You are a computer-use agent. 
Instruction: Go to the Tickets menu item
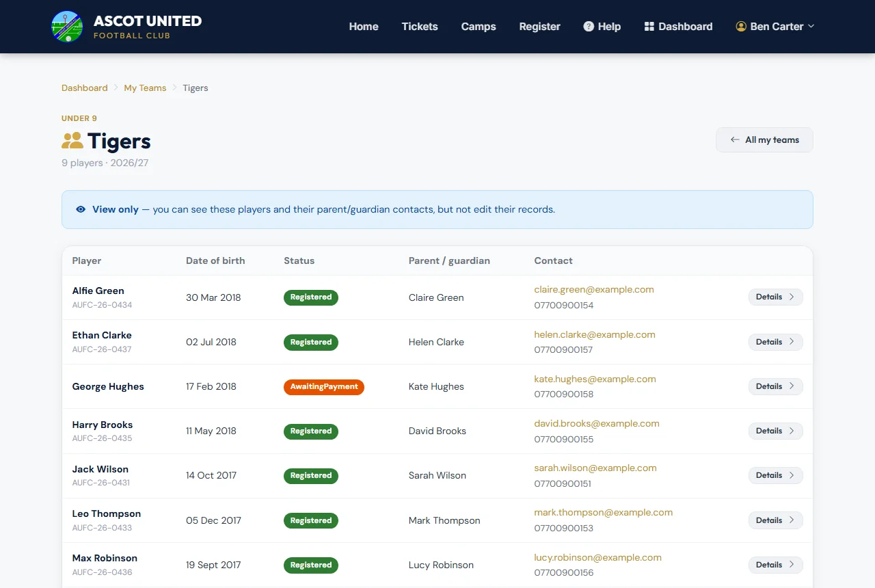tap(420, 27)
